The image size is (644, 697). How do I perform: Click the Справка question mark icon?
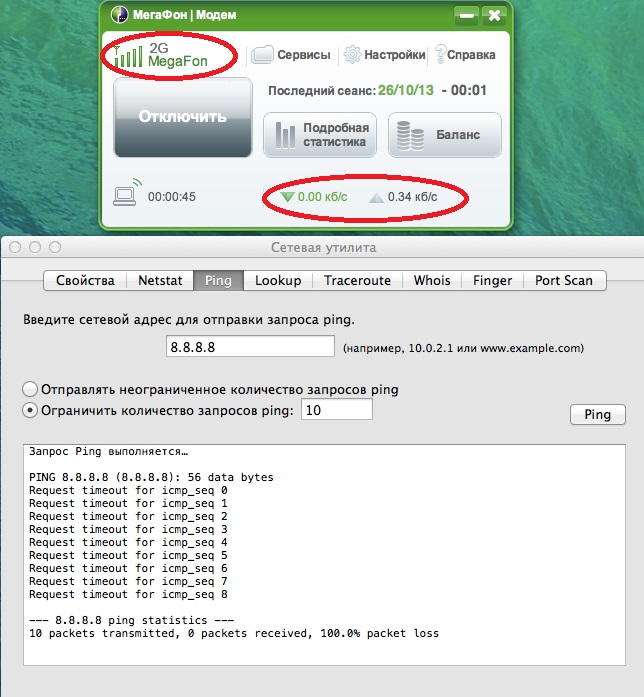440,54
